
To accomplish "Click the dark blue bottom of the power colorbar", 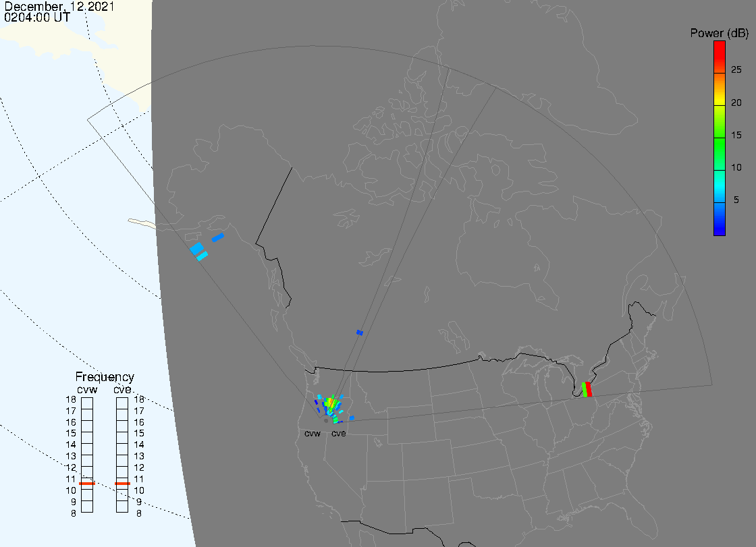I will click(720, 219).
